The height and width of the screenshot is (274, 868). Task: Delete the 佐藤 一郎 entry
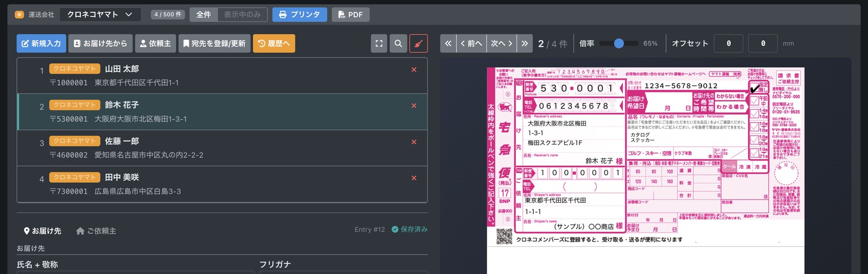pos(414,142)
